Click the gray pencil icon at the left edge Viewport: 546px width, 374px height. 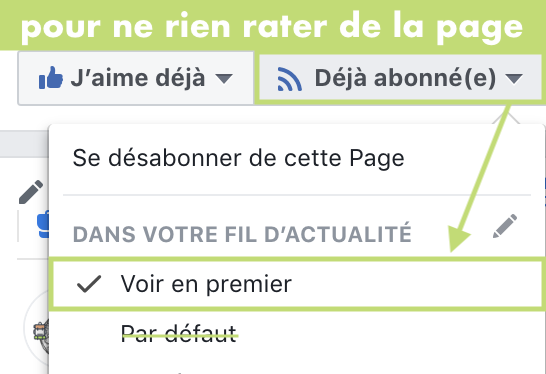pos(31,192)
